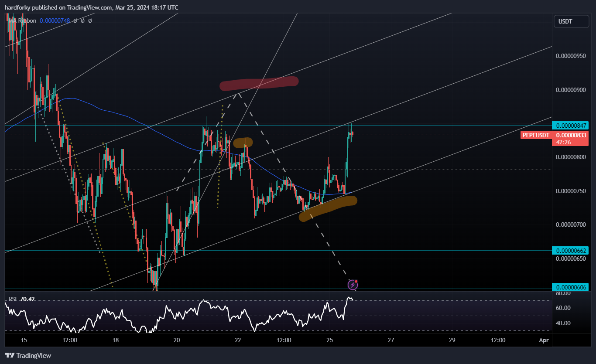Click the TradingView logo at bottom left
This screenshot has width=596, height=364.
coord(28,355)
